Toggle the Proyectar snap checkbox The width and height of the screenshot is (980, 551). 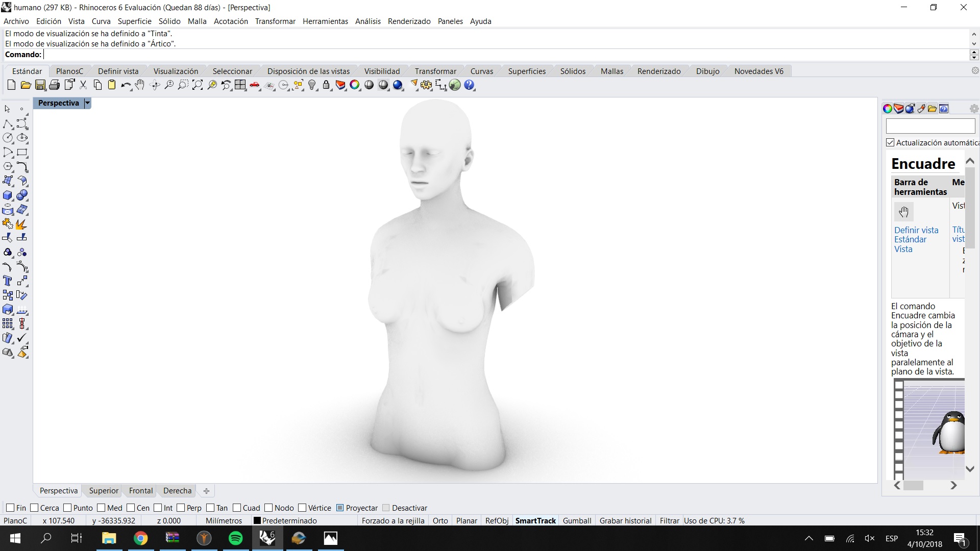coord(340,508)
